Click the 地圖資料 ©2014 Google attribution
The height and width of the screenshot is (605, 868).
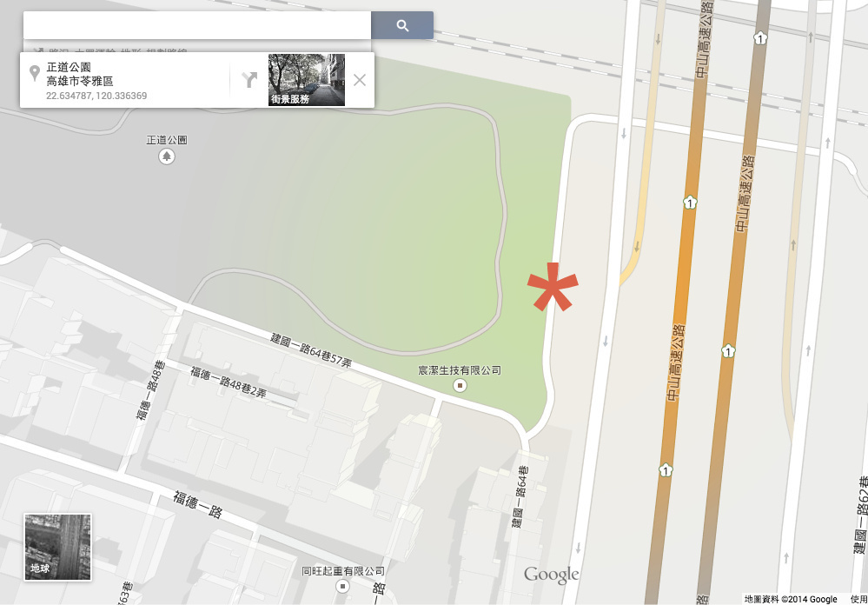tap(791, 599)
